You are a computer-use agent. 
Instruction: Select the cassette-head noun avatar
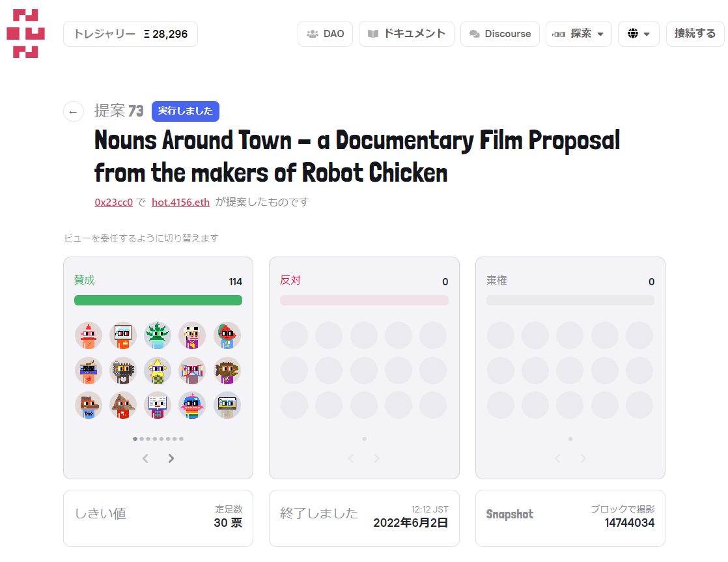click(x=227, y=406)
